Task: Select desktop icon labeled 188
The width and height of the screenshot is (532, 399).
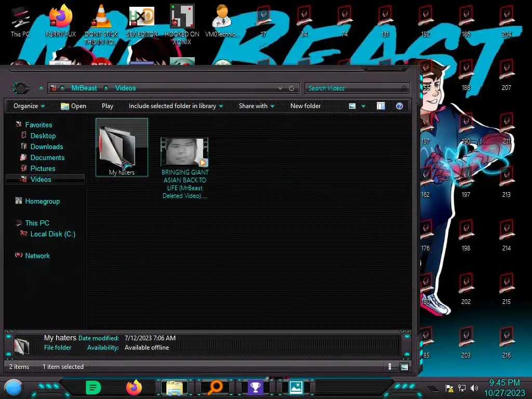Action: coord(466,75)
